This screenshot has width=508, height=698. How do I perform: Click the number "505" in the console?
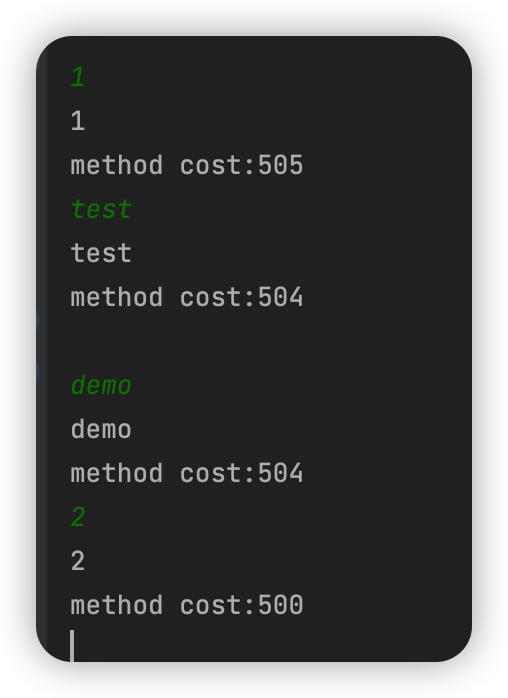(281, 165)
